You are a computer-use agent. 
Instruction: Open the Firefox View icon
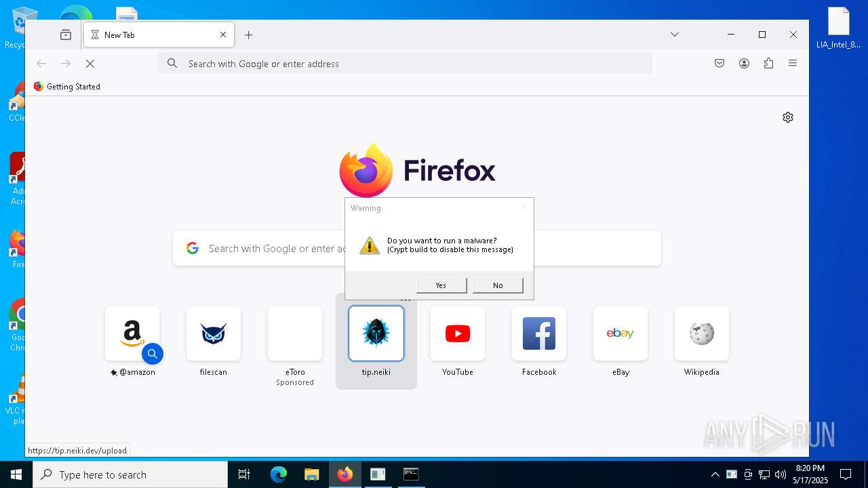click(x=66, y=35)
